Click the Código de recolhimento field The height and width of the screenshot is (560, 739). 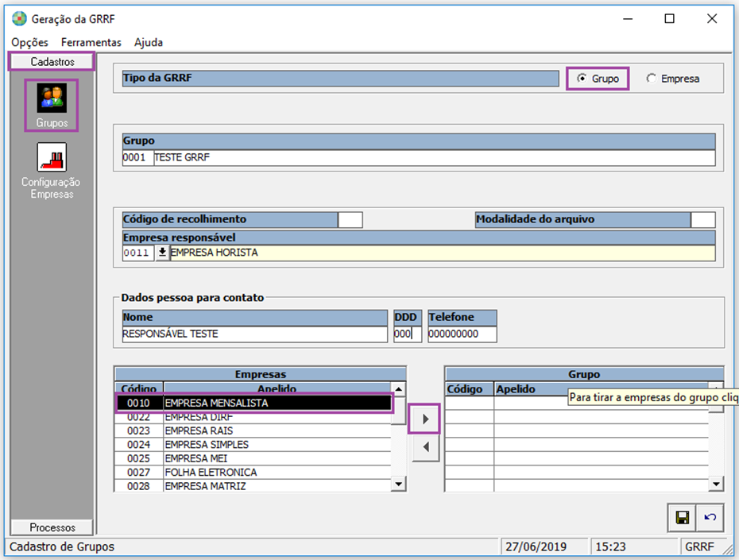[x=350, y=219]
